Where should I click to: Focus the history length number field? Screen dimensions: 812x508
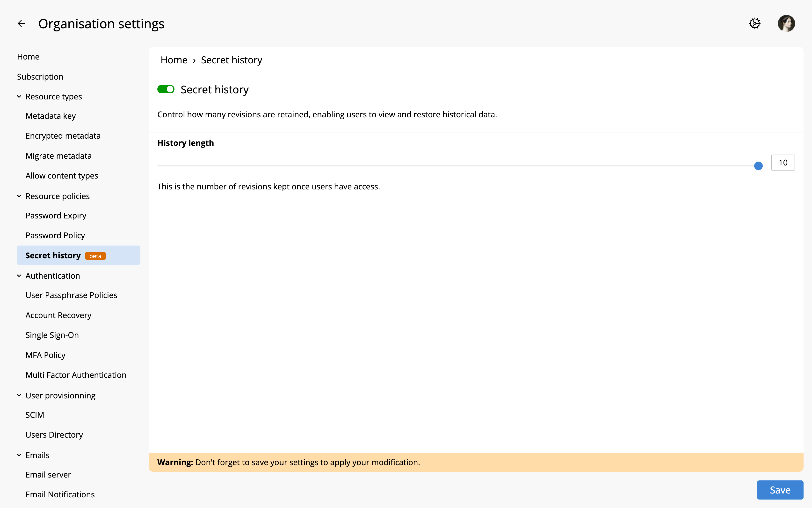click(x=783, y=163)
